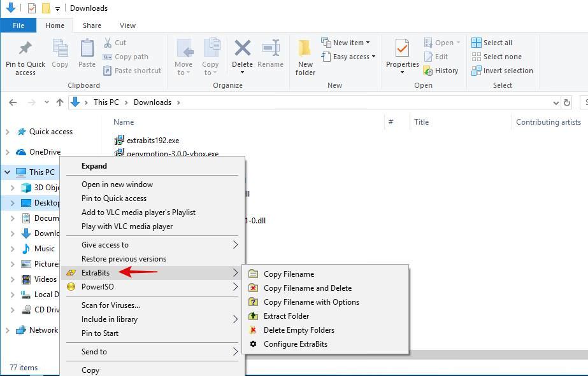Choose Play with VLC media player
Screen dimensions: 588x376
coord(152,226)
